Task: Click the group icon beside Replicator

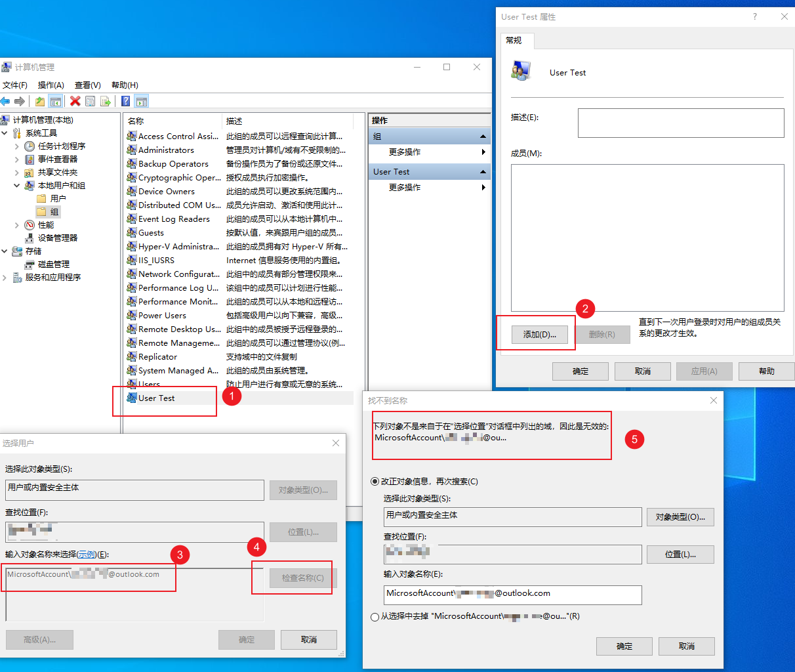Action: pyautogui.click(x=132, y=357)
